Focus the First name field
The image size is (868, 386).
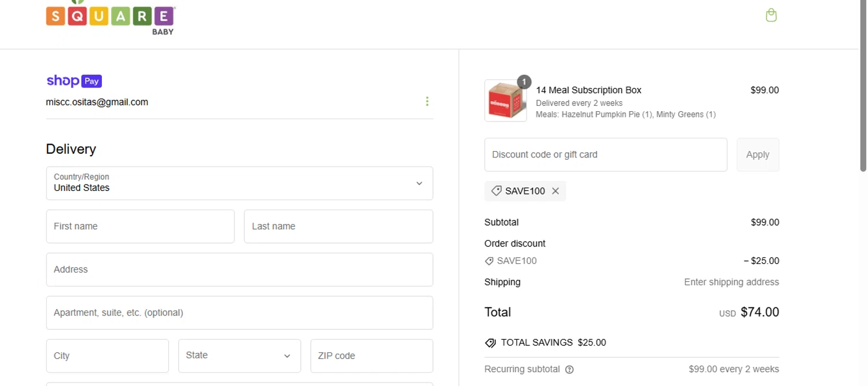coord(141,226)
